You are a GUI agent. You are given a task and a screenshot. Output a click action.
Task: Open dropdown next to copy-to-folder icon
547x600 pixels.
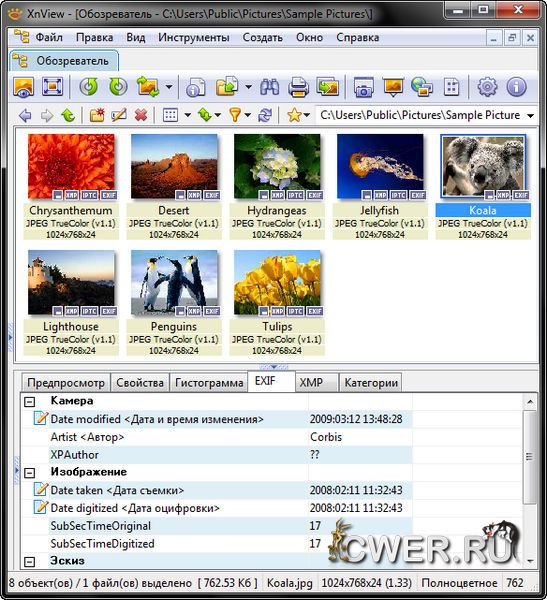pyautogui.click(x=248, y=87)
